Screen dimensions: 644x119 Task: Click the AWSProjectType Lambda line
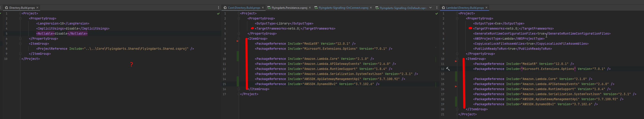click(x=509, y=39)
